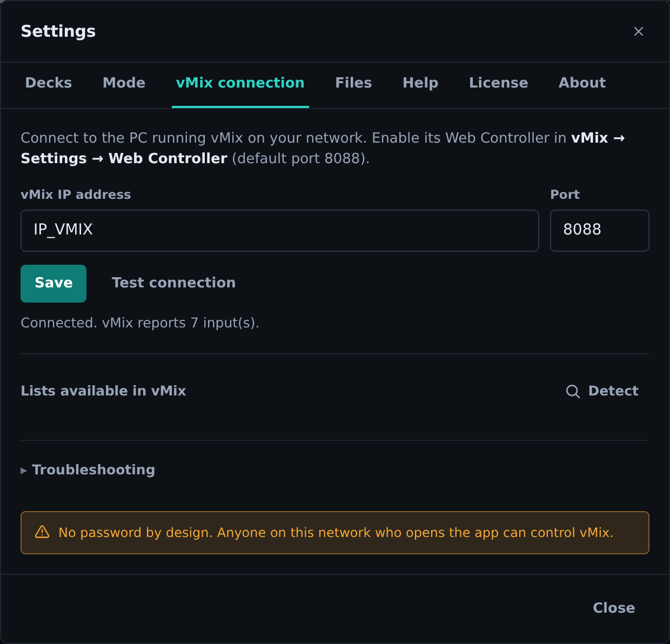The height and width of the screenshot is (644, 670).
Task: Go to the Files tab
Action: click(x=353, y=83)
